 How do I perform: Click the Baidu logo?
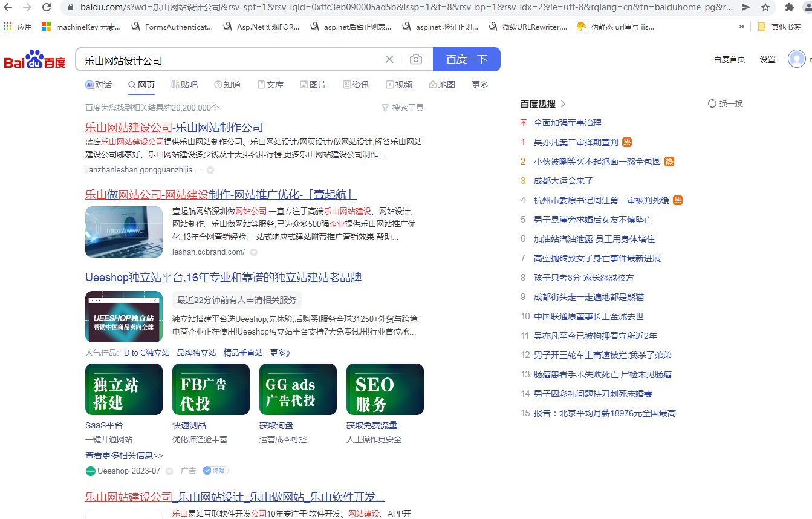tap(35, 59)
